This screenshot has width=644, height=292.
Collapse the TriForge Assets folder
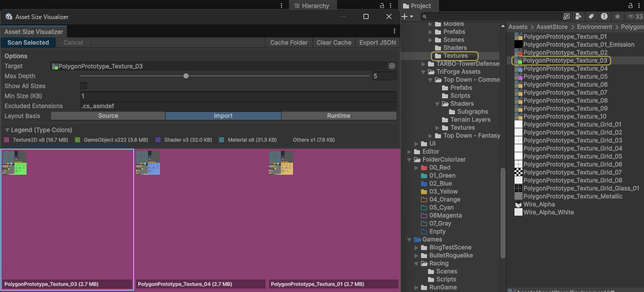(x=423, y=71)
